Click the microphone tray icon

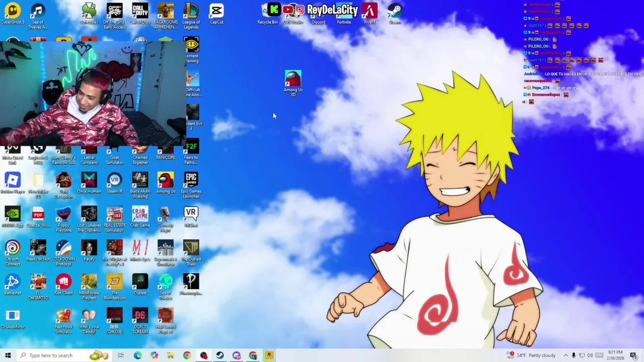574,355
